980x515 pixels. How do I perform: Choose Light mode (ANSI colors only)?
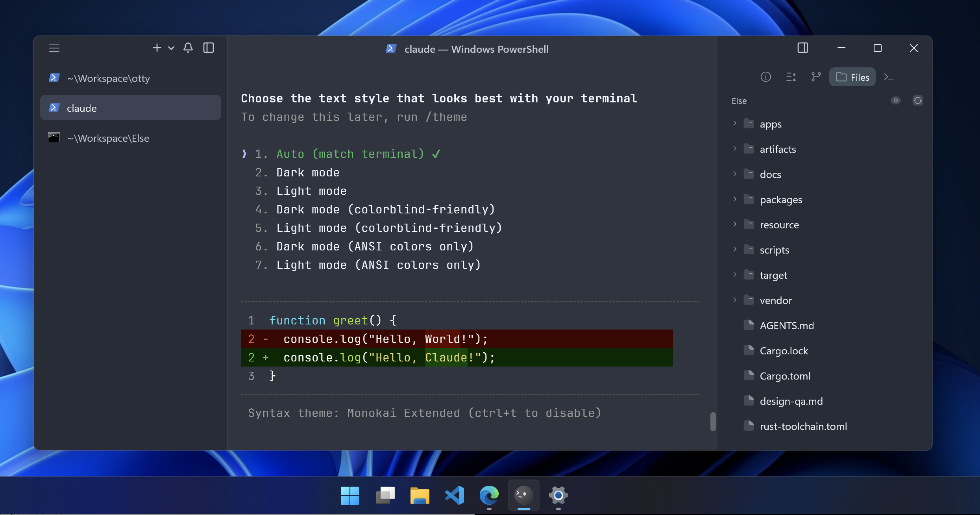[x=368, y=265]
